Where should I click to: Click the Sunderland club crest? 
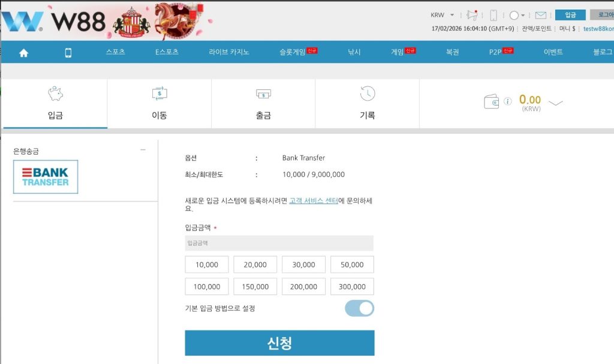131,23
